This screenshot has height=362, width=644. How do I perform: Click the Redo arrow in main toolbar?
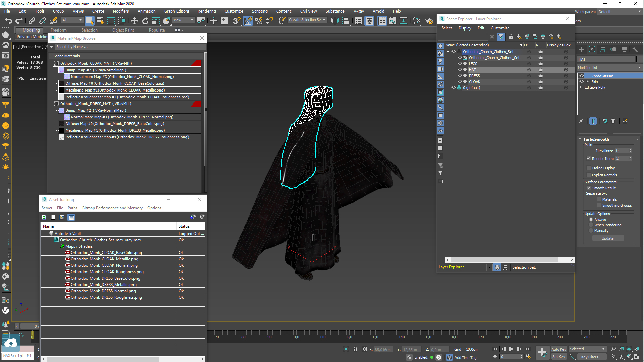(19, 21)
